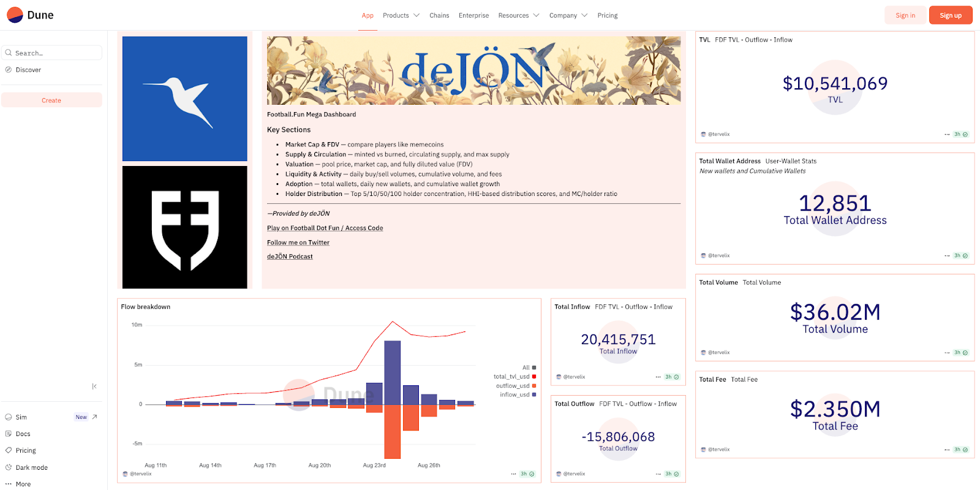The height and width of the screenshot is (490, 980).
Task: Open the Follow me on Twitter link
Action: pyautogui.click(x=298, y=243)
